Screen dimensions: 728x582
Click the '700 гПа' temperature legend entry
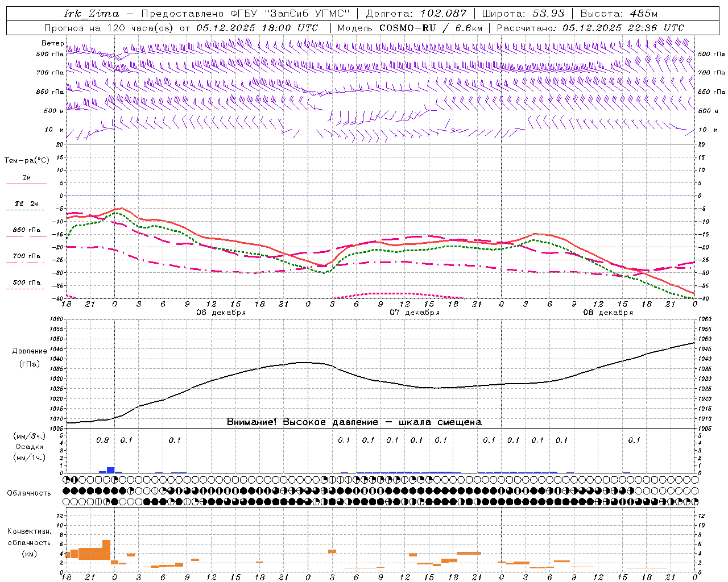pos(27,256)
